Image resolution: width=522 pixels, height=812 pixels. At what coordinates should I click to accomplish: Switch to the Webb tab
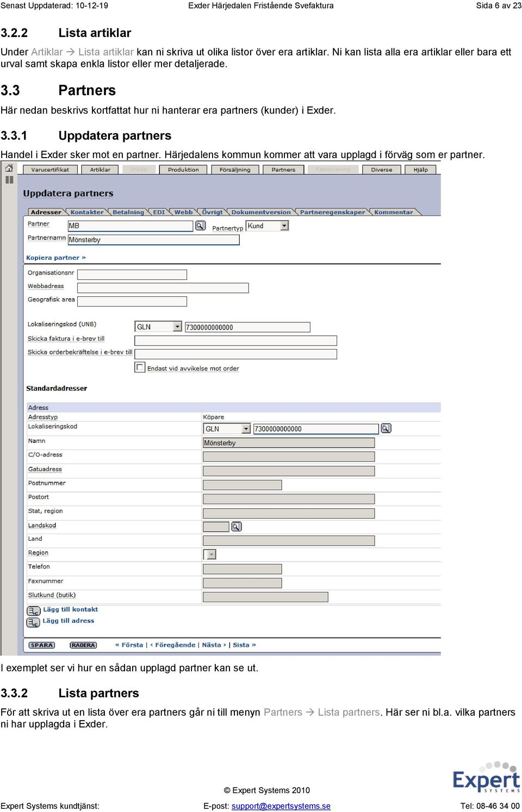183,212
